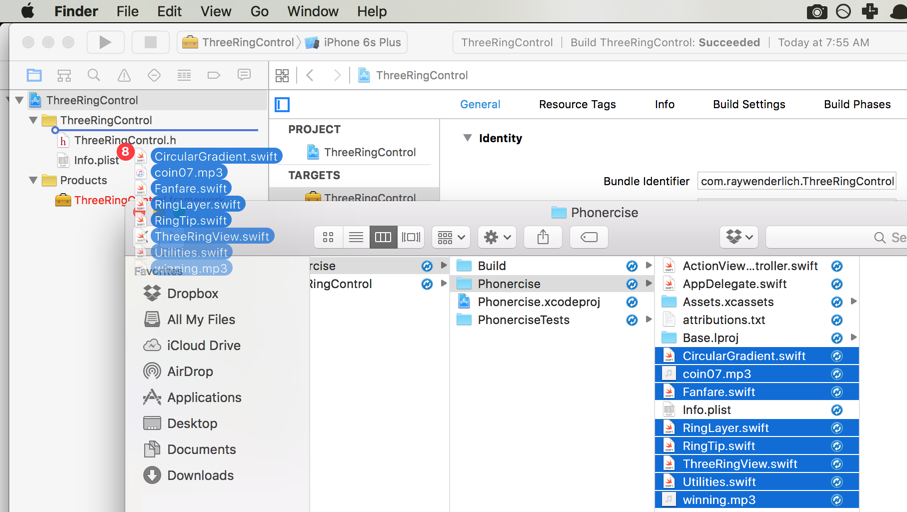Select ThreeRingControl under PROJECT
Screen dimensions: 907x512
(361, 152)
